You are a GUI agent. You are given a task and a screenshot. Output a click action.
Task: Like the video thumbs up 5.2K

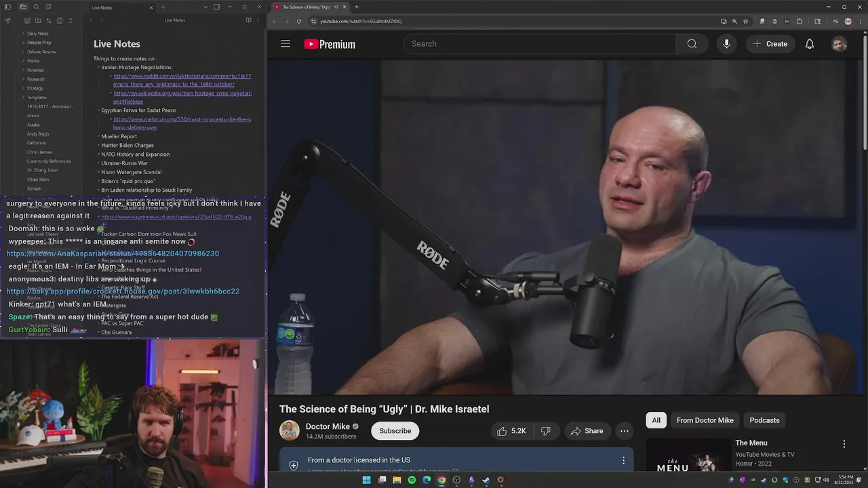511,431
